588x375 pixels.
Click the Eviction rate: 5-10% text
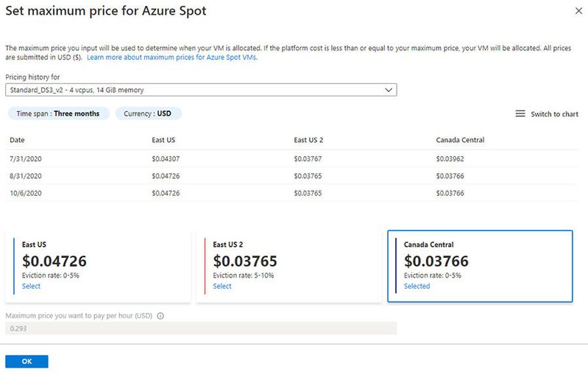click(244, 275)
